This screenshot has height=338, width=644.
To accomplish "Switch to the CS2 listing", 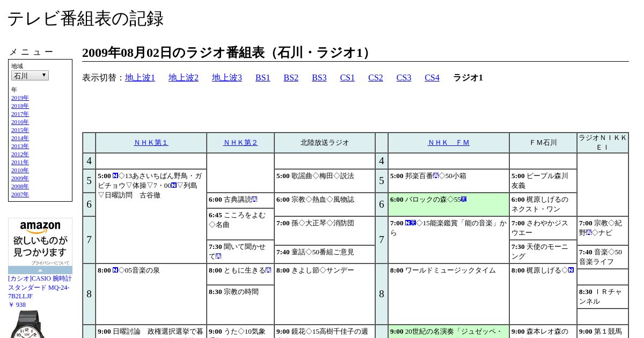I will tap(376, 78).
